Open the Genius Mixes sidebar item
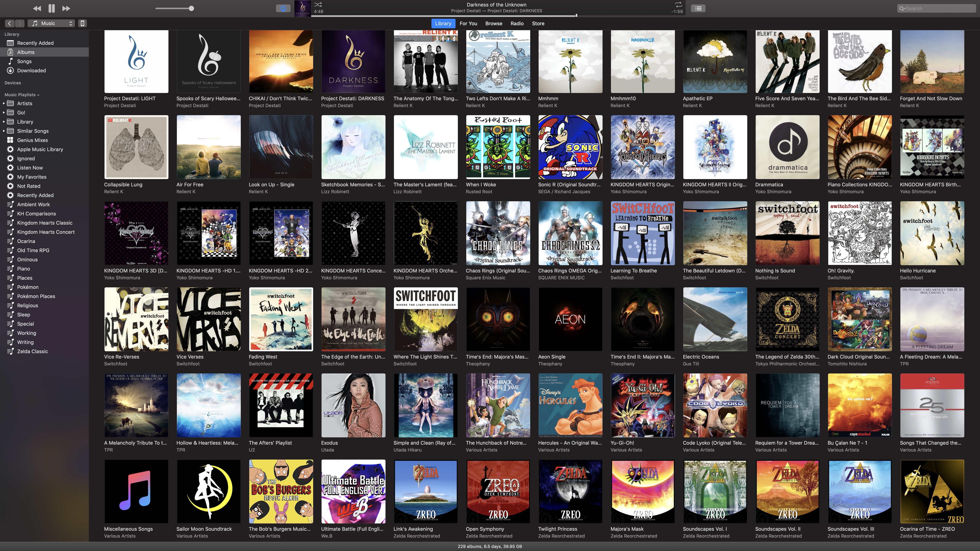This screenshot has width=980, height=551. pos(32,140)
